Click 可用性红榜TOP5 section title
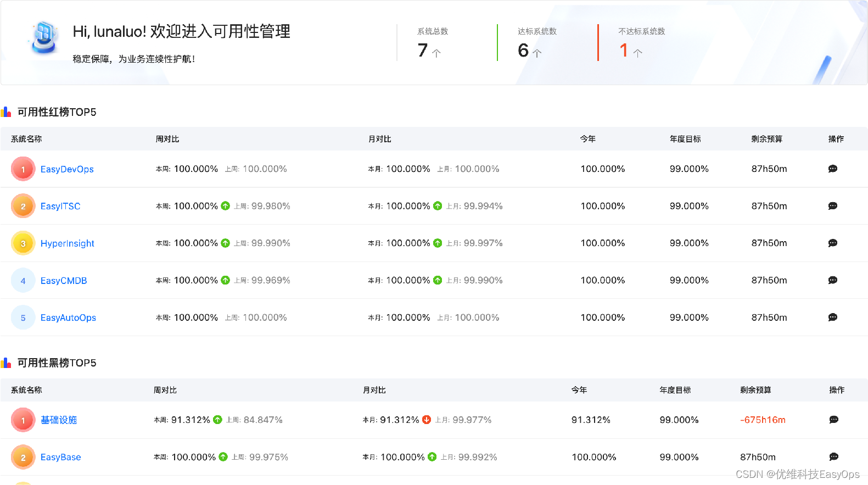The height and width of the screenshot is (485, 868). tap(57, 112)
